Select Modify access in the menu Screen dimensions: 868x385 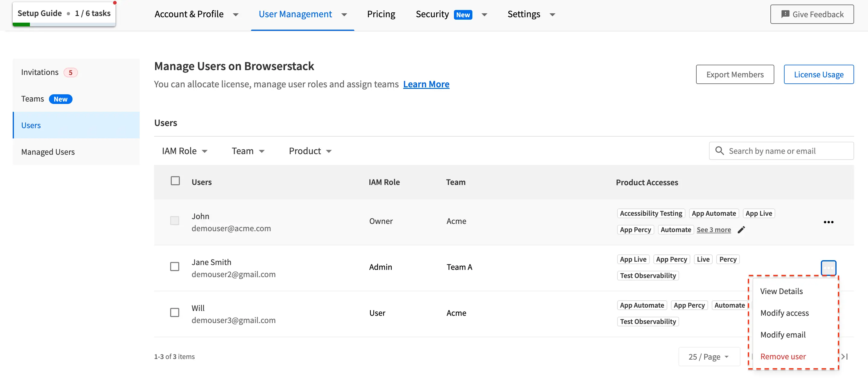[x=784, y=313]
